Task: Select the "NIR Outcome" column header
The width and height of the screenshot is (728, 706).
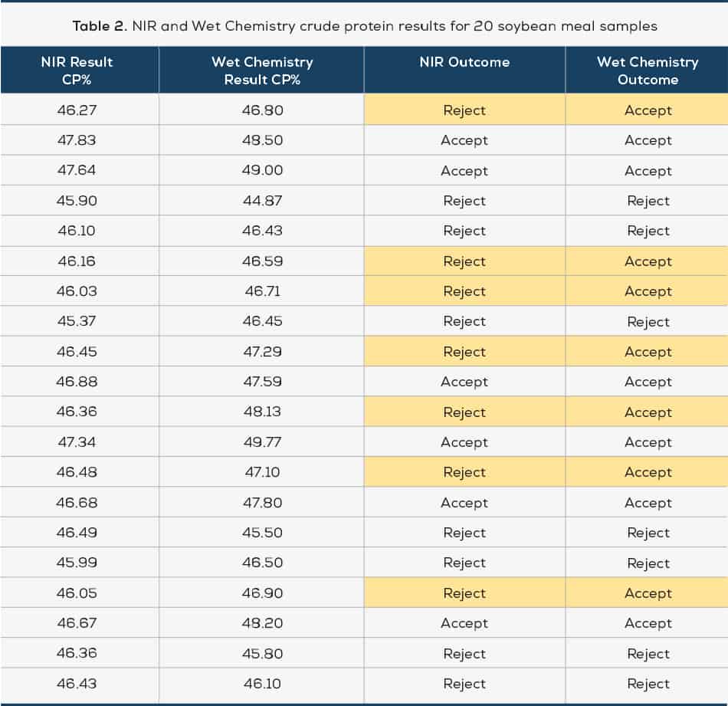Action: (x=464, y=62)
